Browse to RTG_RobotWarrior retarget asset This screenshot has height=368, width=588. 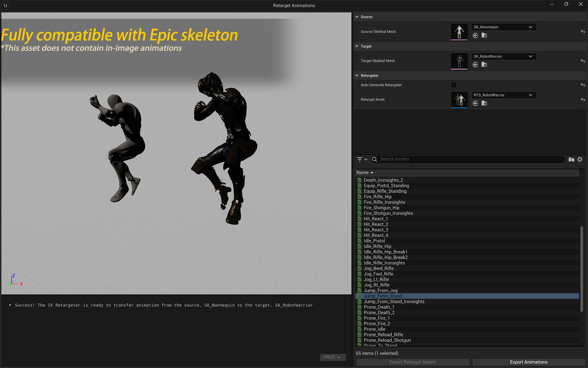pyautogui.click(x=484, y=103)
